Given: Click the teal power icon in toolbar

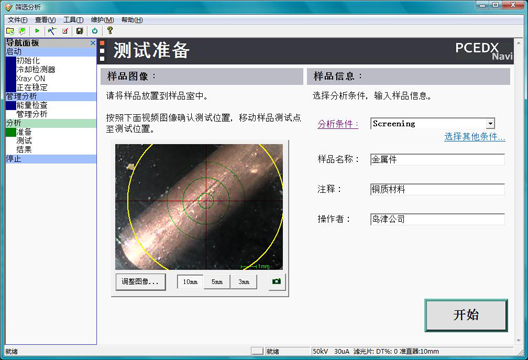Looking at the screenshot, I should tap(95, 31).
